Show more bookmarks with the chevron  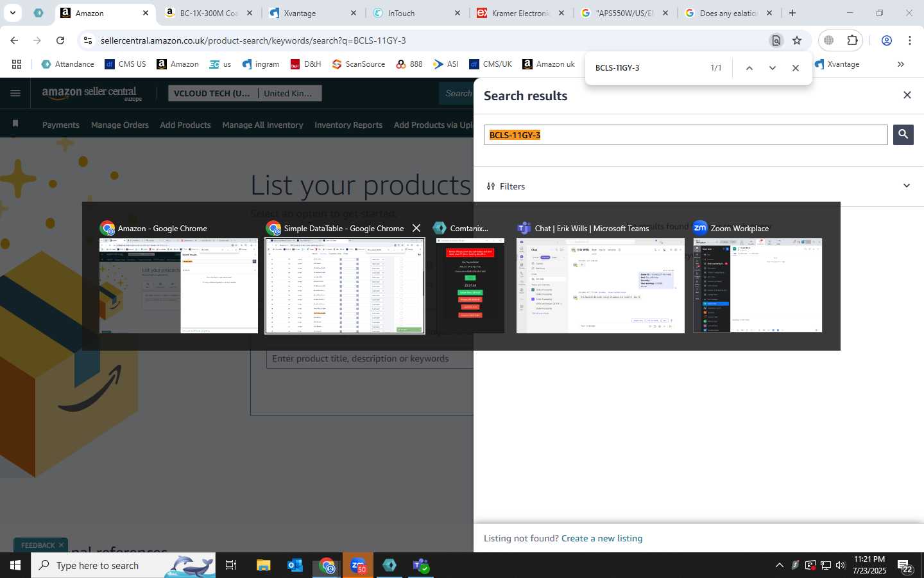coord(900,64)
